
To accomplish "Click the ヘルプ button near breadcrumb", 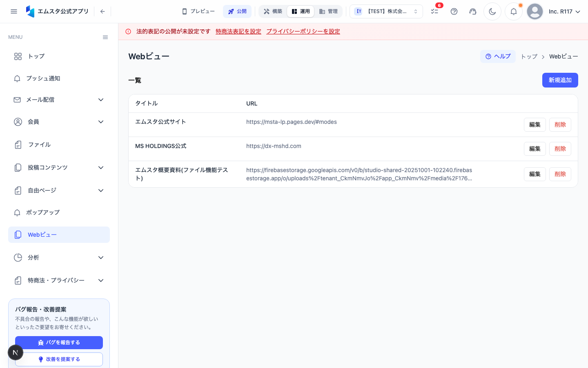I will click(498, 56).
